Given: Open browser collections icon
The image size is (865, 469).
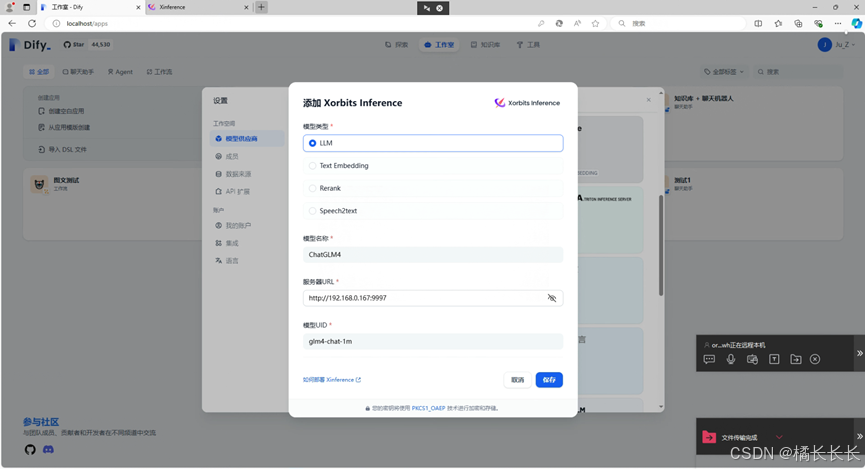Looking at the screenshot, I should coord(798,23).
